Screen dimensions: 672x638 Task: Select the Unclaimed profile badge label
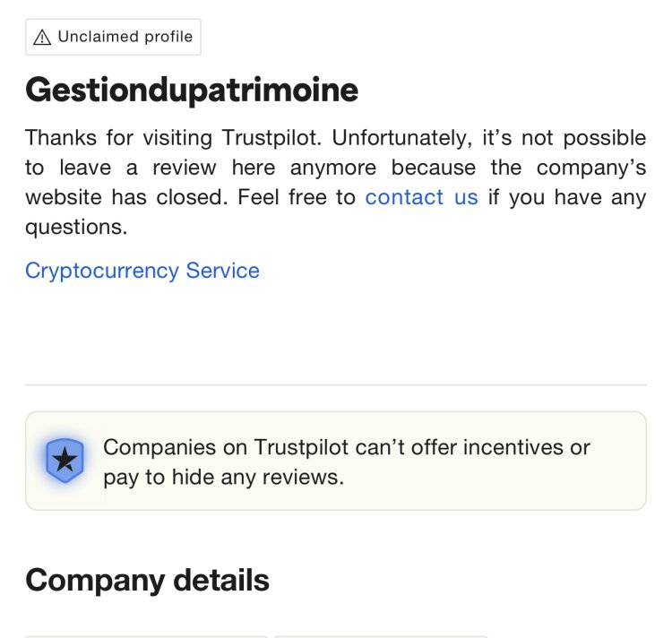[113, 37]
